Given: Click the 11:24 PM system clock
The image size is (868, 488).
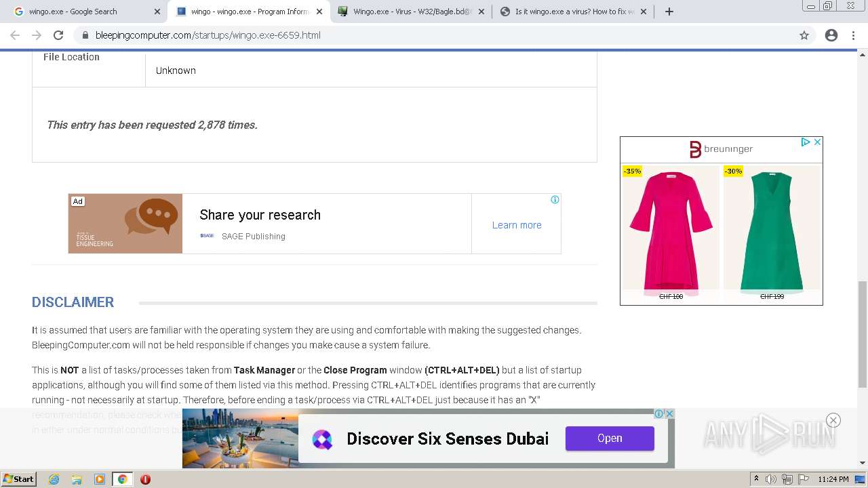Looking at the screenshot, I should [x=833, y=479].
